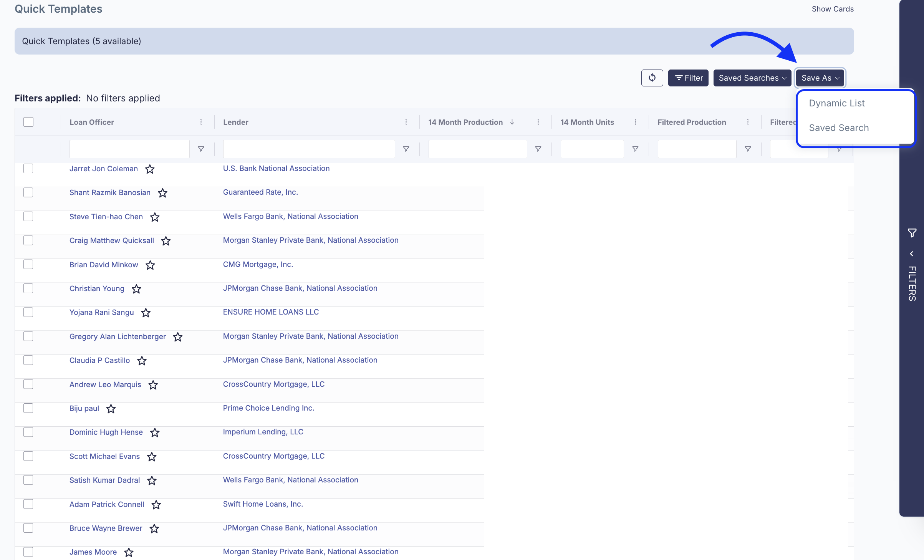Open the Saved Searches dropdown

[x=752, y=78]
